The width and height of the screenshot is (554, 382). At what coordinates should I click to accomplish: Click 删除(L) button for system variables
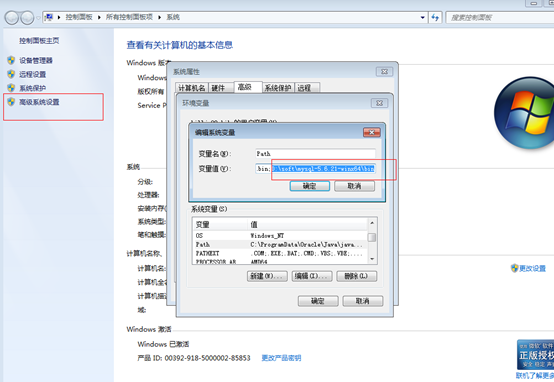(x=356, y=276)
